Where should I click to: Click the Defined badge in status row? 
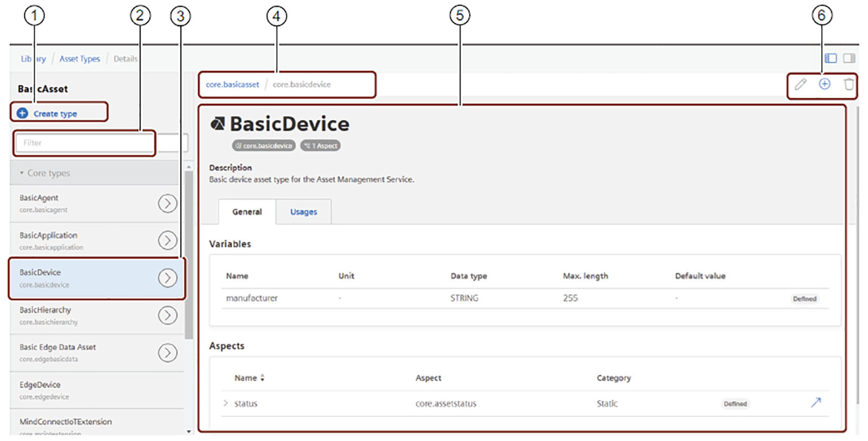pos(735,404)
